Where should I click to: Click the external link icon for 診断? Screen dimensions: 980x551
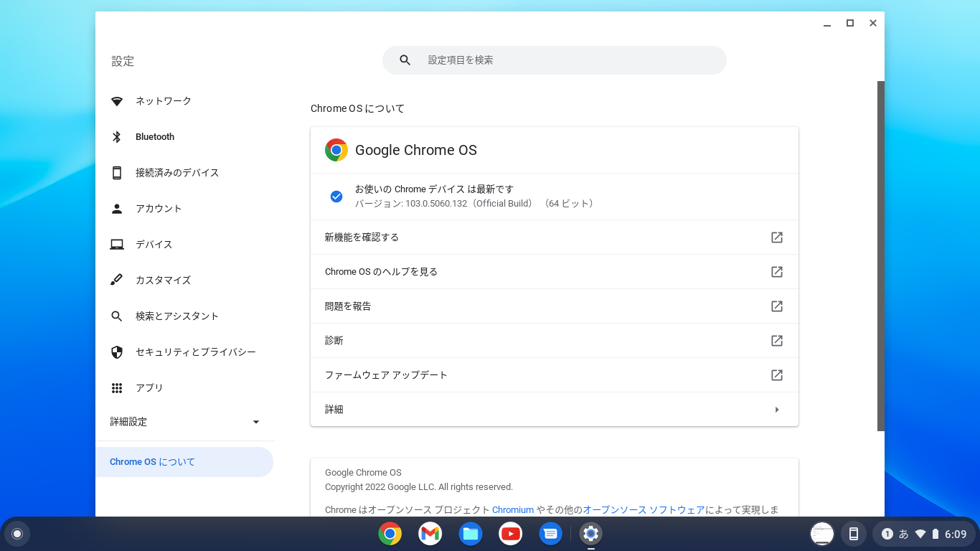[777, 341]
